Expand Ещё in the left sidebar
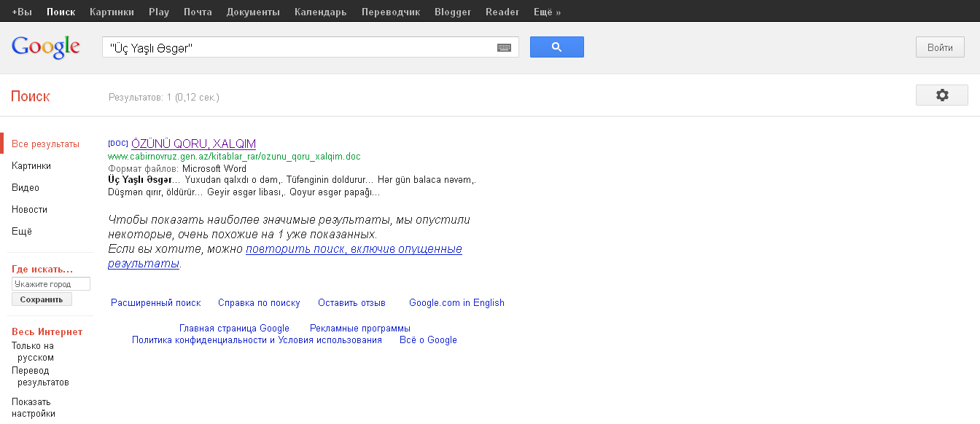 point(22,232)
